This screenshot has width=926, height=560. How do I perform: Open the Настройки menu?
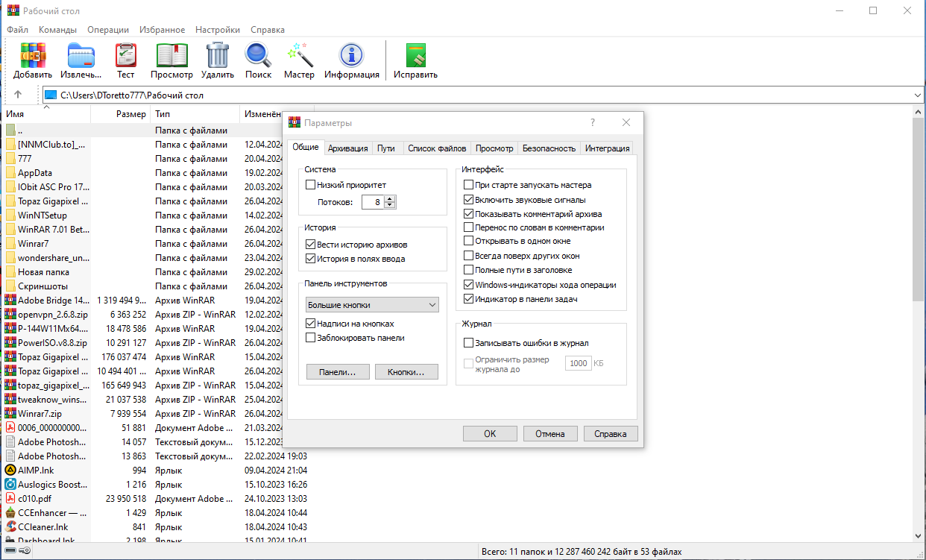pos(218,30)
